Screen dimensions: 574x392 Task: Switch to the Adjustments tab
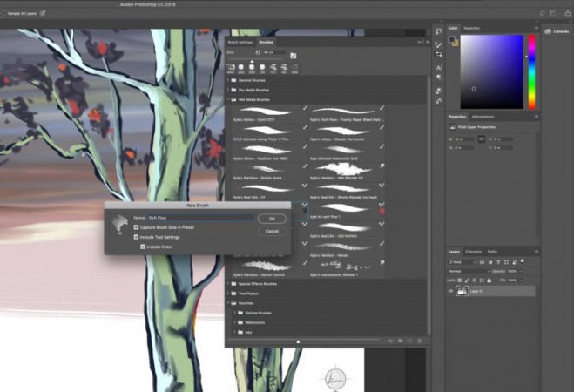(483, 117)
